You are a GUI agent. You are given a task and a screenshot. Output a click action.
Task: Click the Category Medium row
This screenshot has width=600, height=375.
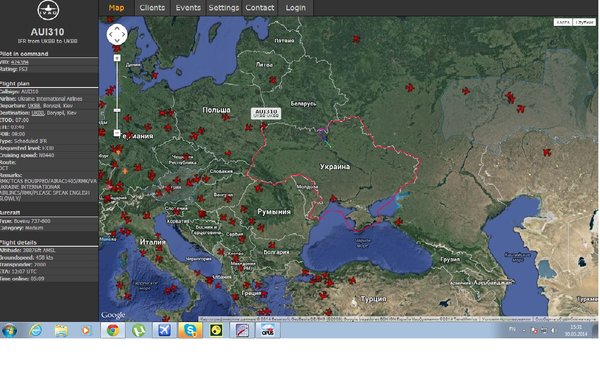tap(49, 228)
